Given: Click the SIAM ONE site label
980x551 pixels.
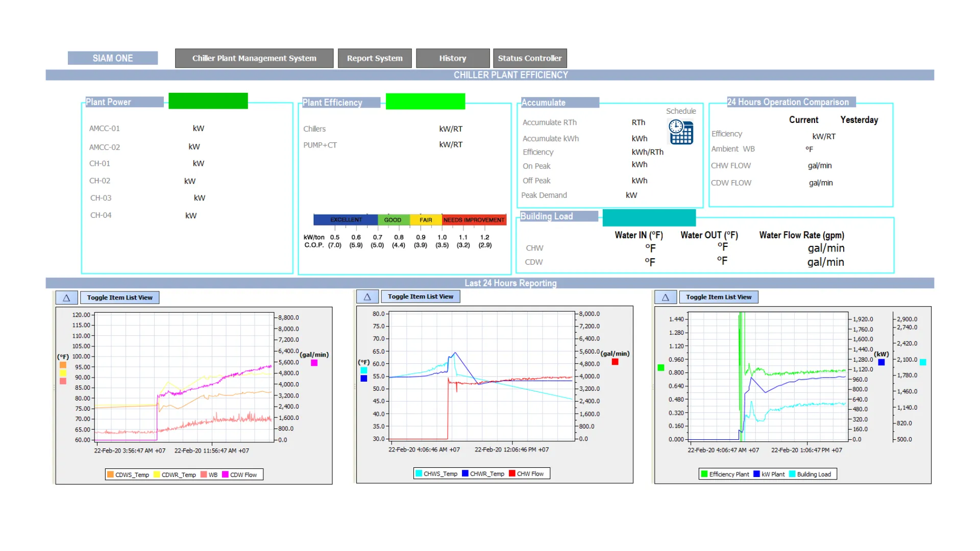Looking at the screenshot, I should [113, 59].
